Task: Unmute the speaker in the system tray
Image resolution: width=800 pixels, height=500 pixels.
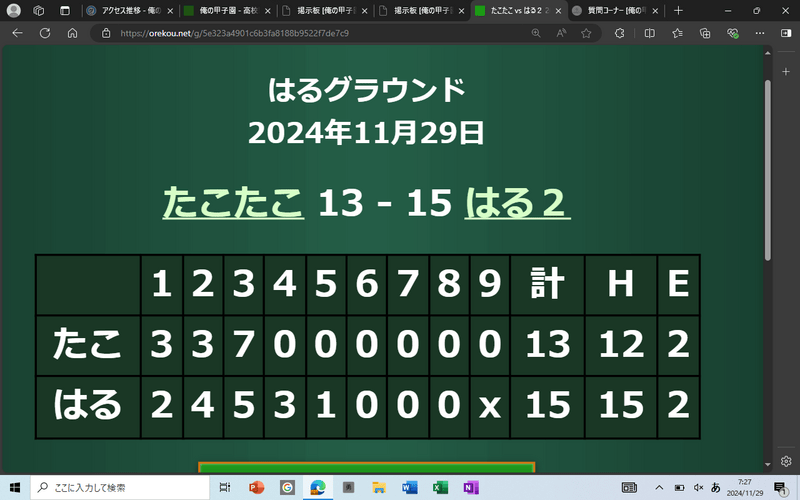Action: 699,487
